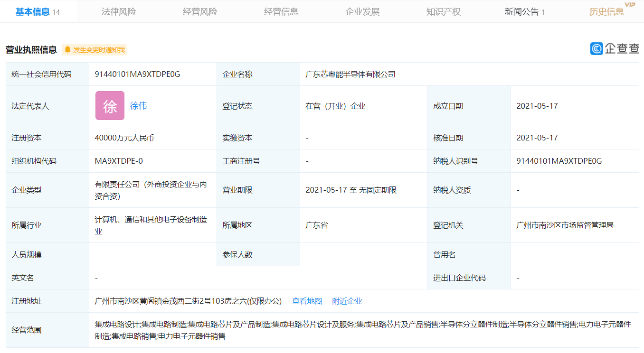Click the credit code value beside 统一社会信用代码
Screen dimensions: 644x353
(x=138, y=74)
